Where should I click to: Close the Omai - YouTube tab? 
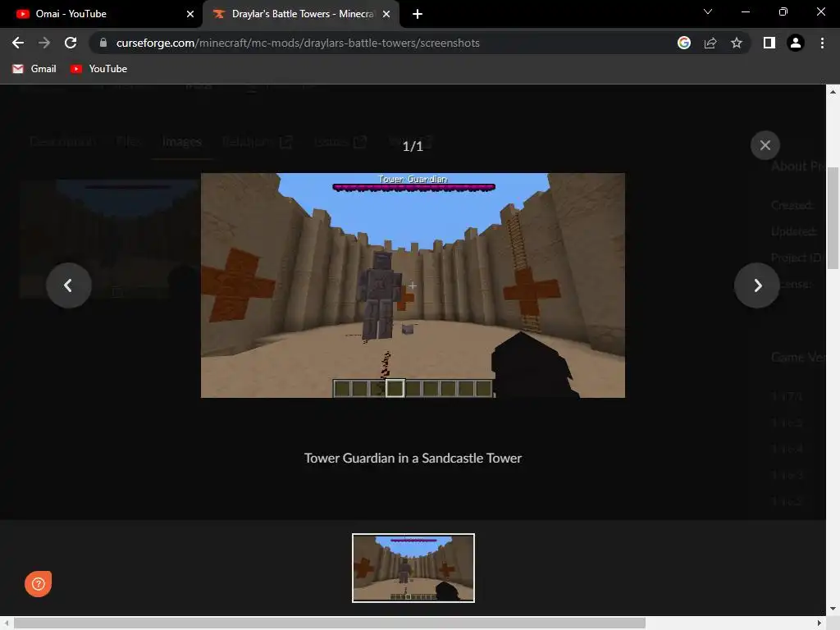[190, 14]
